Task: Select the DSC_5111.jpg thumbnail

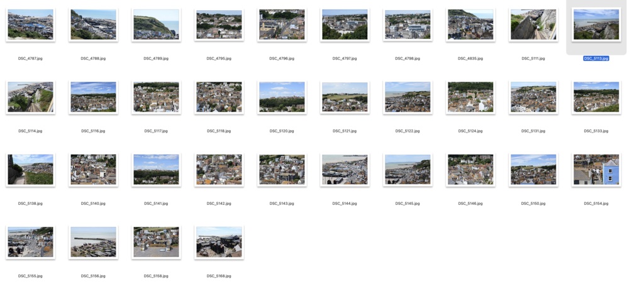Action: pos(533,25)
